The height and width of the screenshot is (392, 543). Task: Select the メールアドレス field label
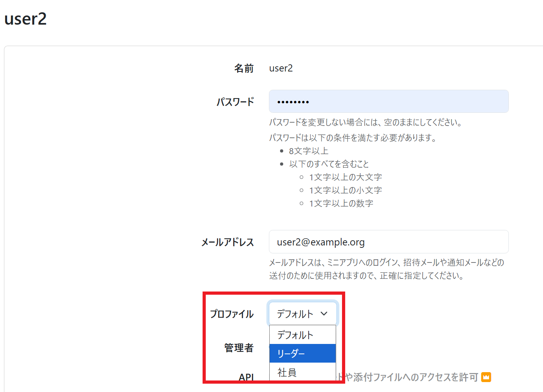click(227, 242)
